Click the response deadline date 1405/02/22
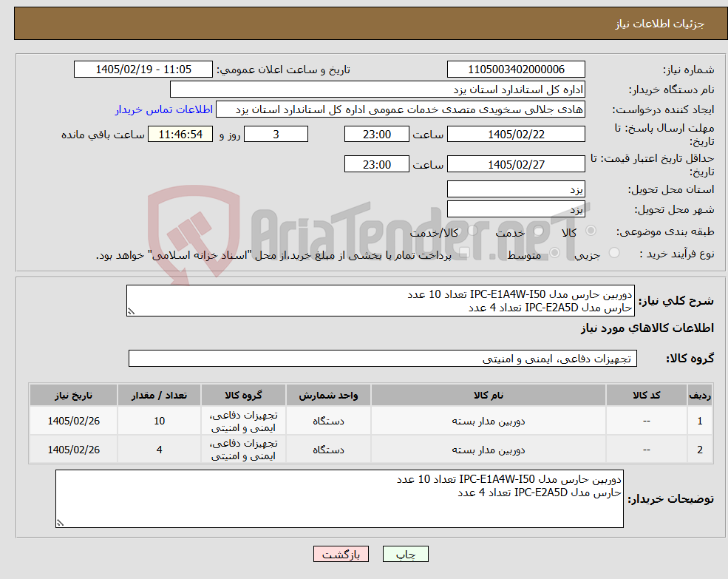 tap(516, 135)
